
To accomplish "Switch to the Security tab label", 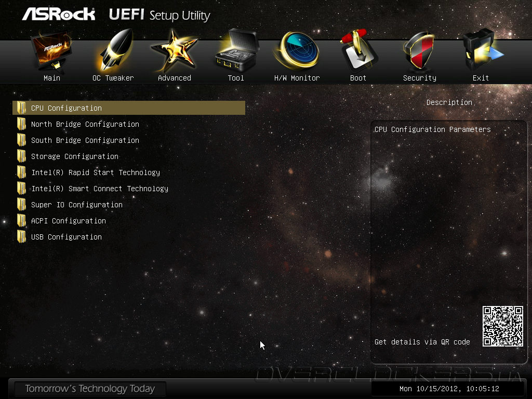I will point(420,78).
